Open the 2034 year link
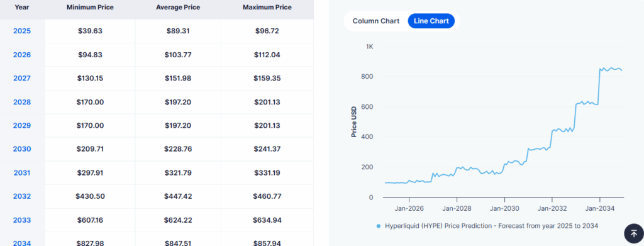The width and height of the screenshot is (644, 246). (x=22, y=243)
